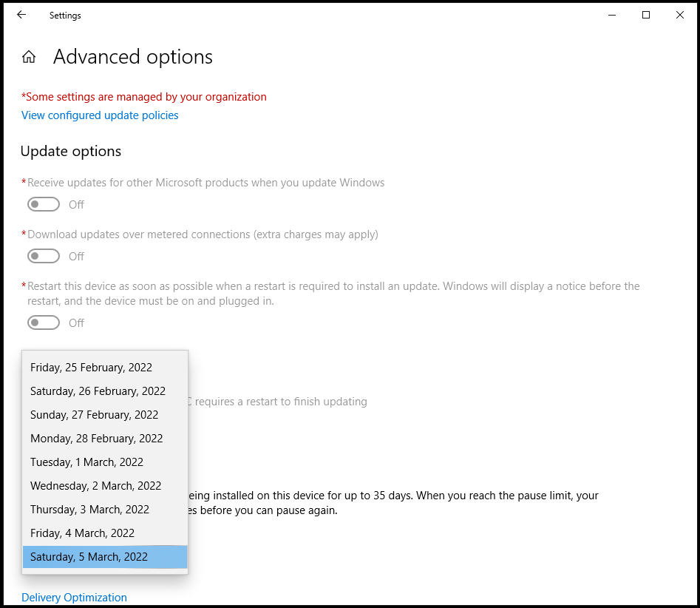700x608 pixels.
Task: Maximize the Settings window
Action: [646, 15]
